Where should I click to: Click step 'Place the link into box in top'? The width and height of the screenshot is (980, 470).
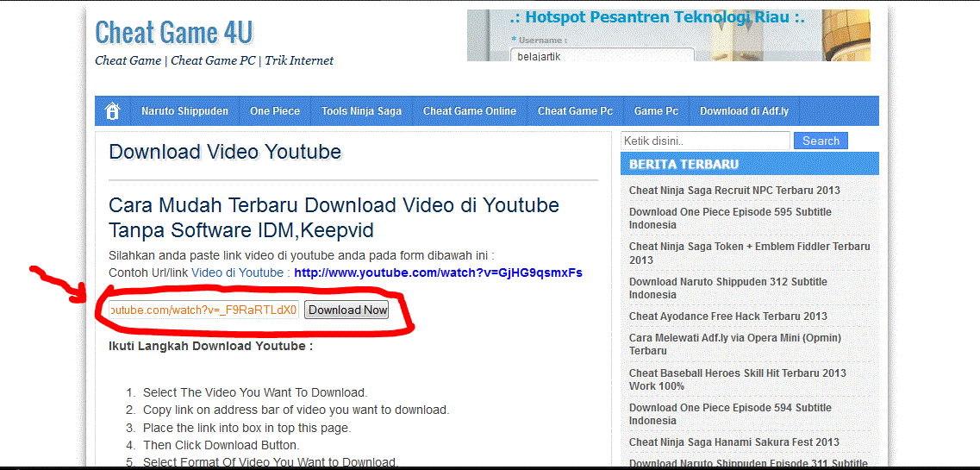tap(247, 428)
